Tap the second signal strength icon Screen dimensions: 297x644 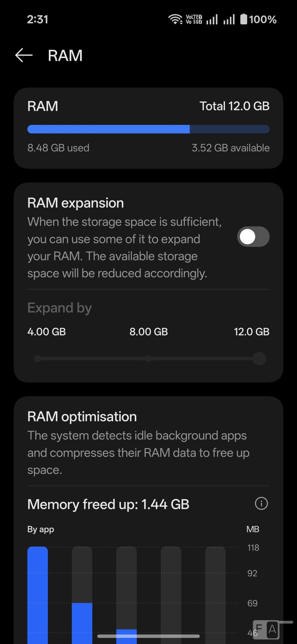[229, 19]
